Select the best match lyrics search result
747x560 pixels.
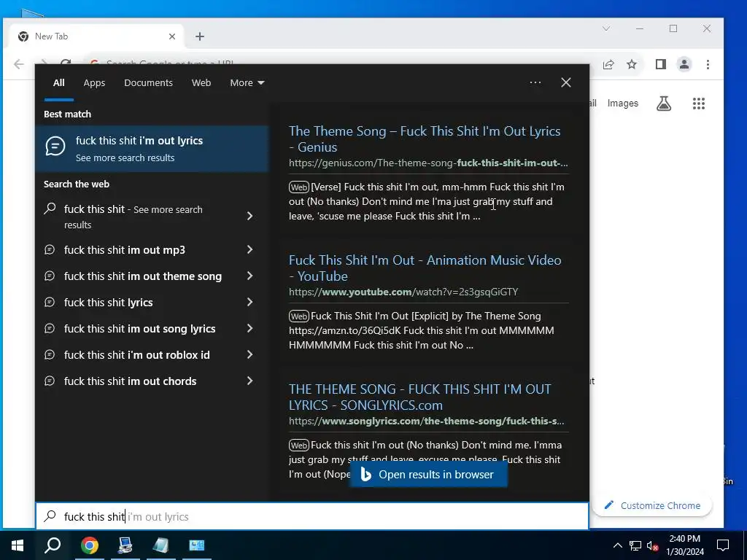pyautogui.click(x=152, y=149)
